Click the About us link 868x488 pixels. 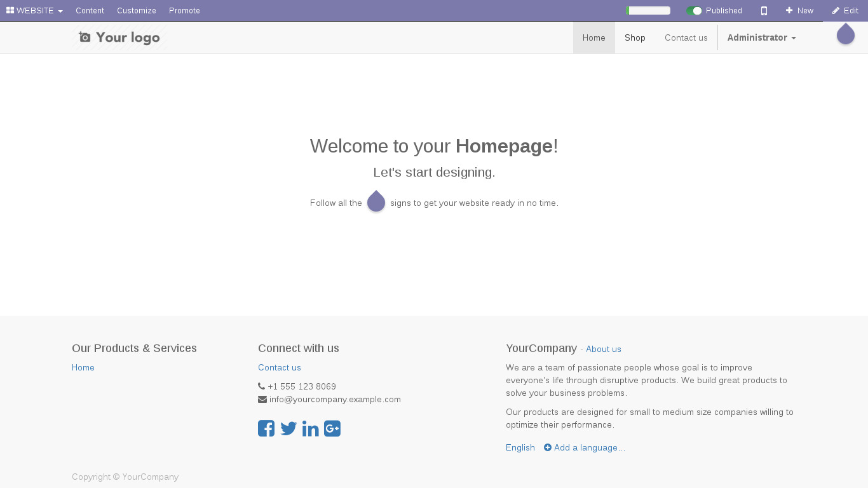(x=603, y=348)
